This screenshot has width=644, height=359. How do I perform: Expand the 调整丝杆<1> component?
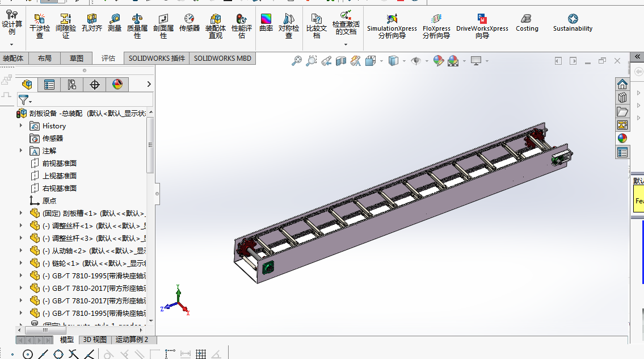(x=21, y=226)
